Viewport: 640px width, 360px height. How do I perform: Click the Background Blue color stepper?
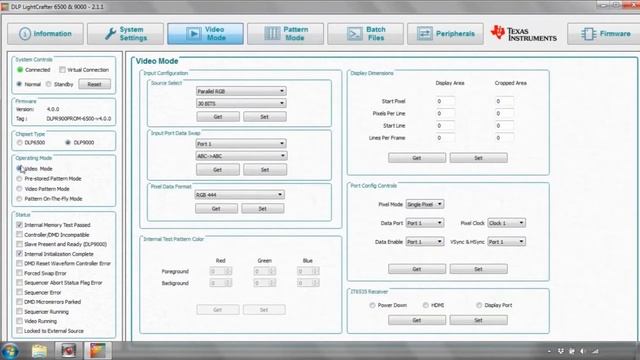pos(308,283)
